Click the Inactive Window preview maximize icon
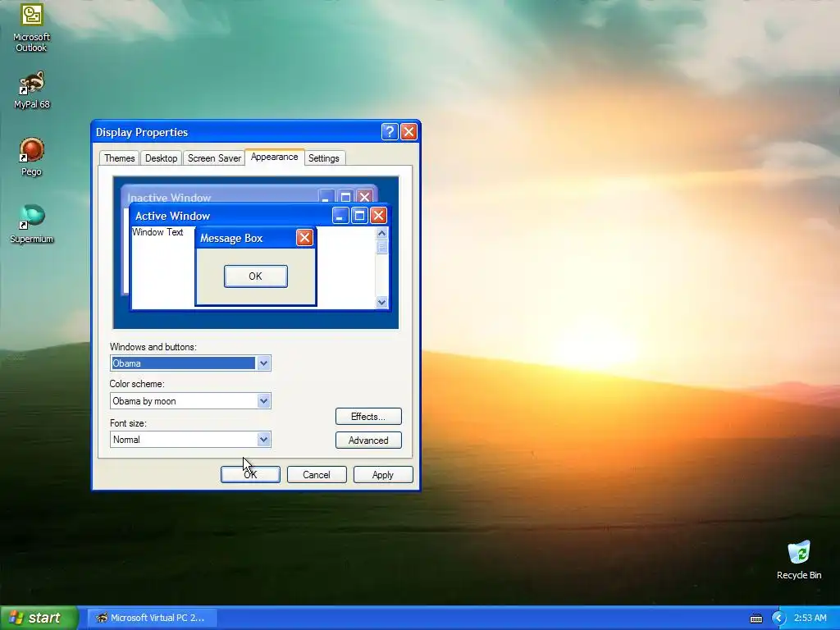Image resolution: width=840 pixels, height=630 pixels. click(x=345, y=197)
